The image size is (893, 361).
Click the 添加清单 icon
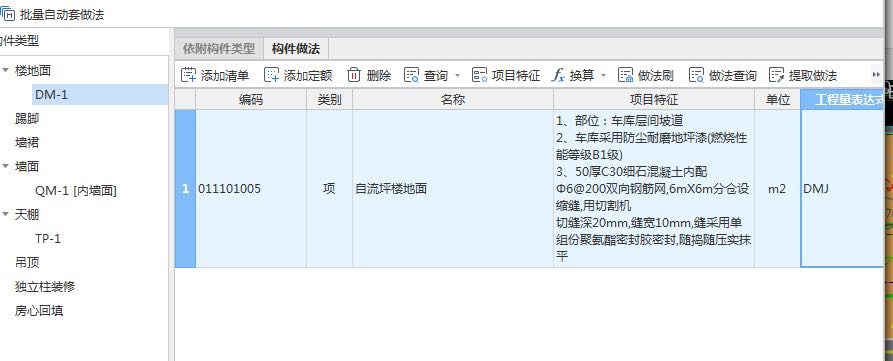pos(189,75)
